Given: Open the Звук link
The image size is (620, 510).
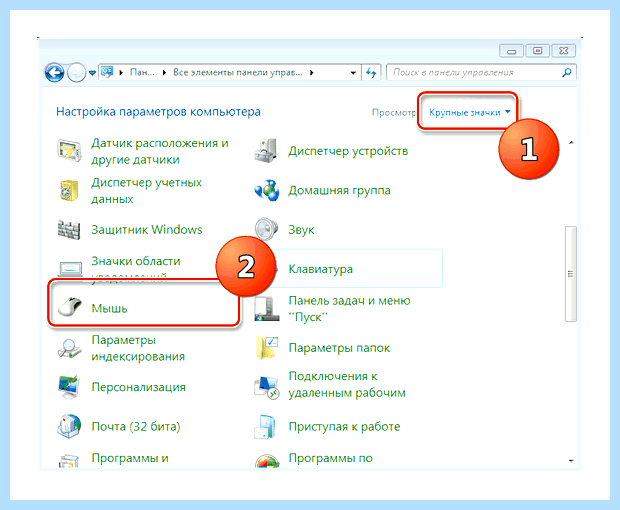Looking at the screenshot, I should [x=301, y=230].
